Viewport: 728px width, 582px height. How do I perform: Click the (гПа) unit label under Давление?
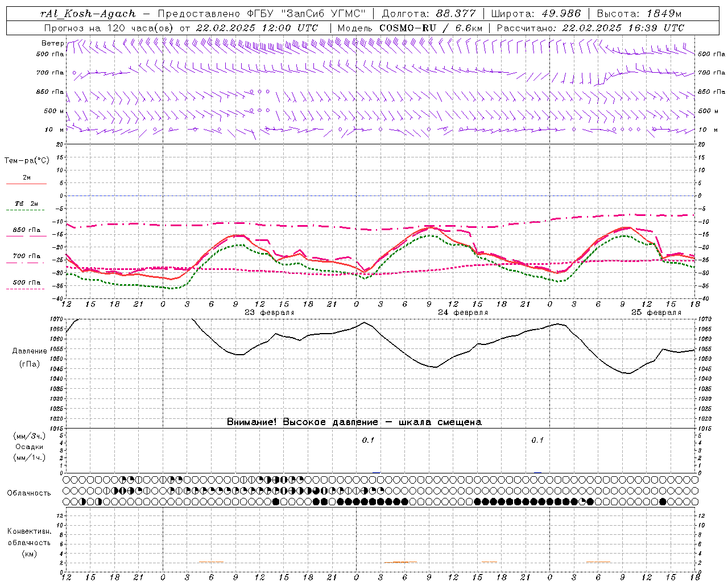(30, 364)
